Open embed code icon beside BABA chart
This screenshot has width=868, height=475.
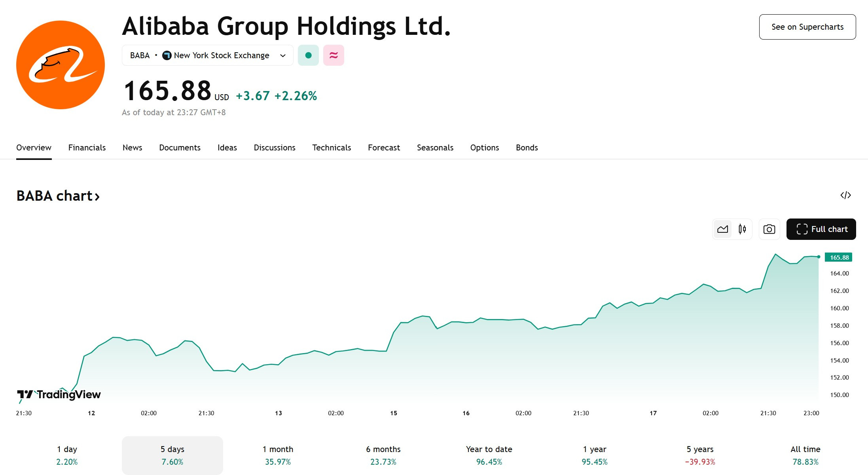(845, 195)
